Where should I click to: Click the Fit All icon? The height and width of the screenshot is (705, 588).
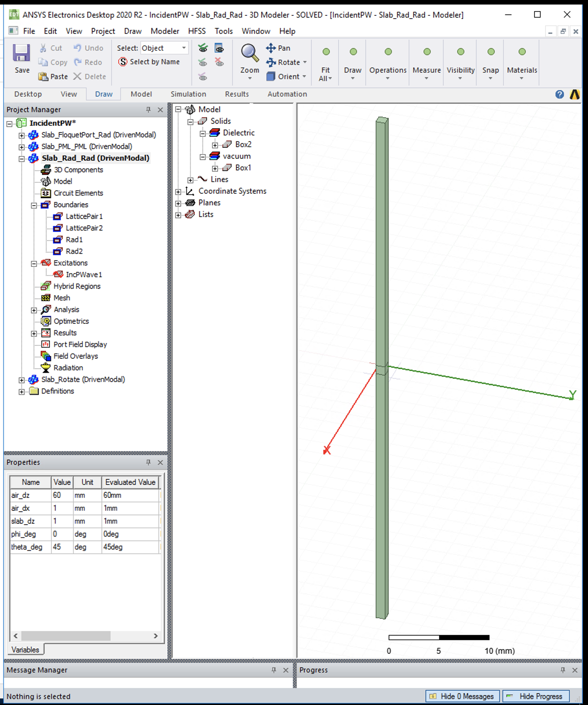326,52
